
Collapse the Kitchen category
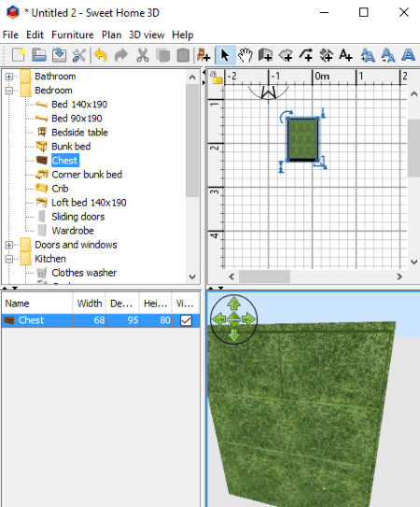8,259
